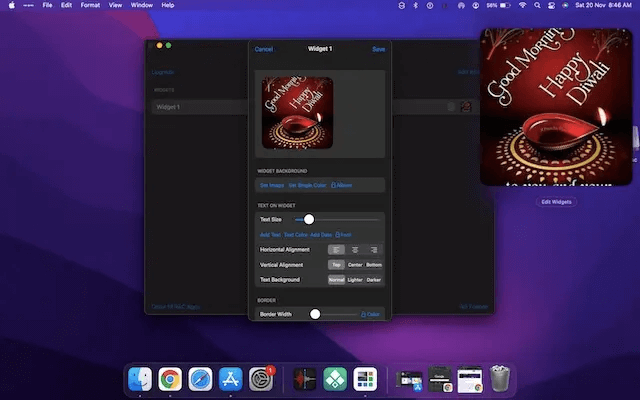Screen dimensions: 640x400
Task: Set vertical alignment to Bottom
Action: 374,264
